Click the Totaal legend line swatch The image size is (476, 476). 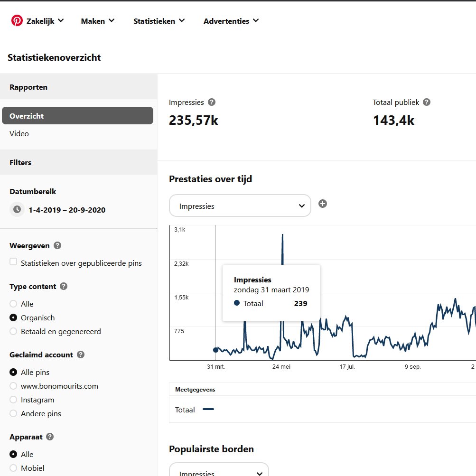[208, 409]
